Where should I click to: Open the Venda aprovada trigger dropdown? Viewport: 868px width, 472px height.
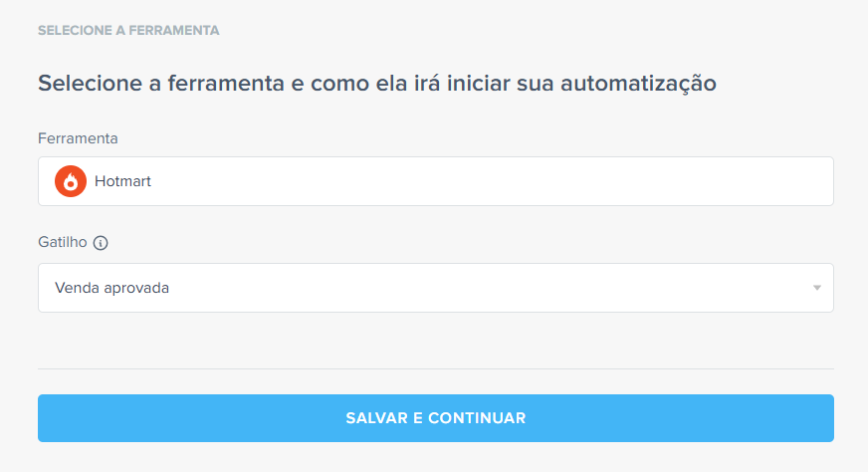[x=435, y=288]
